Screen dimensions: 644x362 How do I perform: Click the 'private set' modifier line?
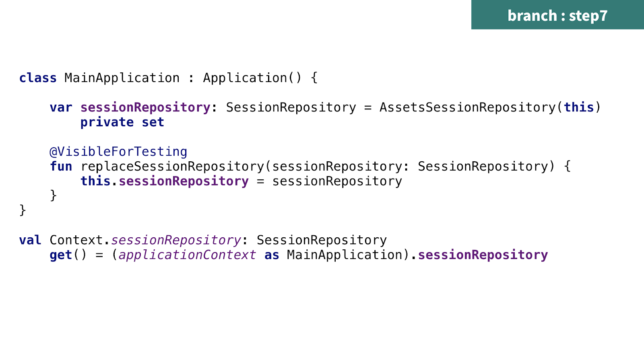click(x=122, y=122)
